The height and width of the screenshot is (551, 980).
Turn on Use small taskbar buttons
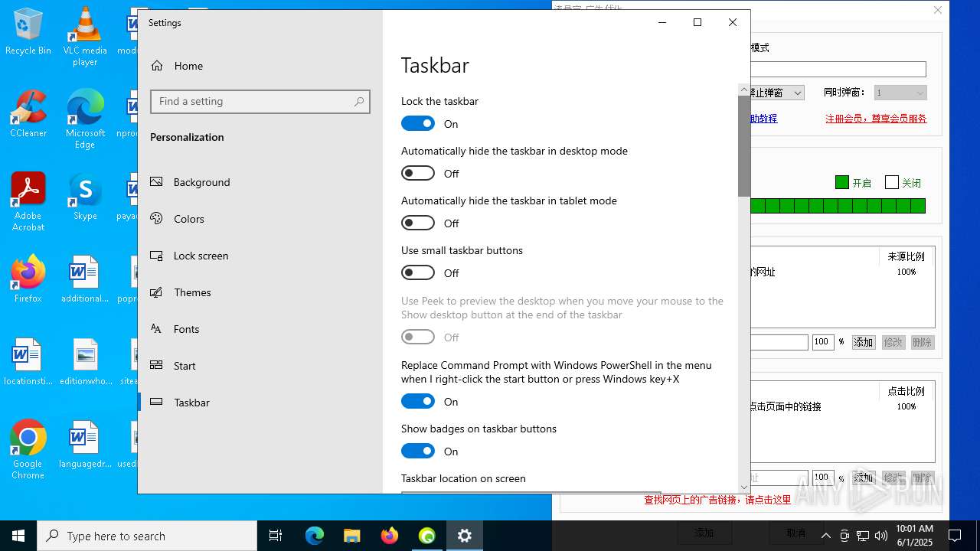[418, 272]
